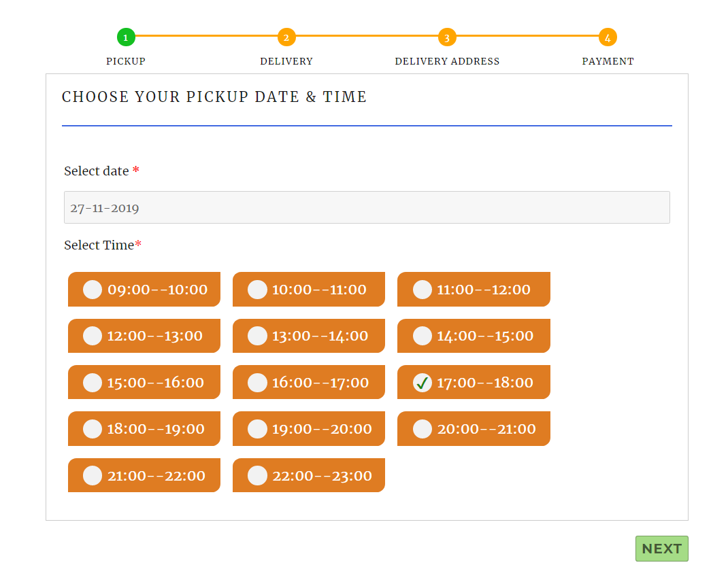Pick the 11:00--12:00 time slot

[x=474, y=290]
